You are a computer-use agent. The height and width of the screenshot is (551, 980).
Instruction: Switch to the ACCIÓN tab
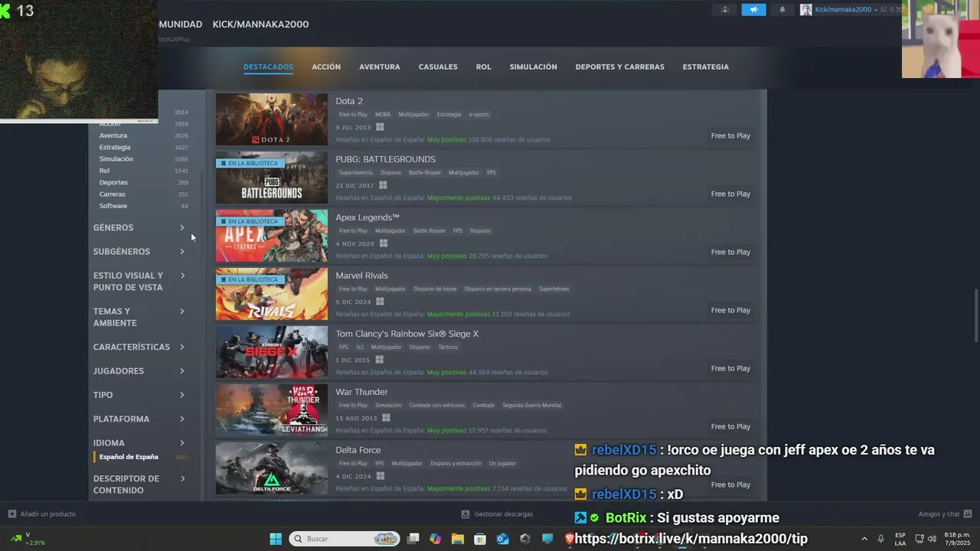tap(326, 67)
